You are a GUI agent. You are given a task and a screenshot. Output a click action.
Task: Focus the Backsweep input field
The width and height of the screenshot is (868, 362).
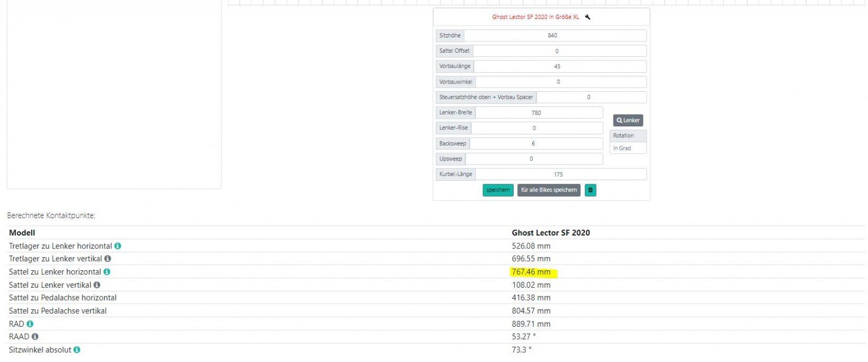coord(535,144)
